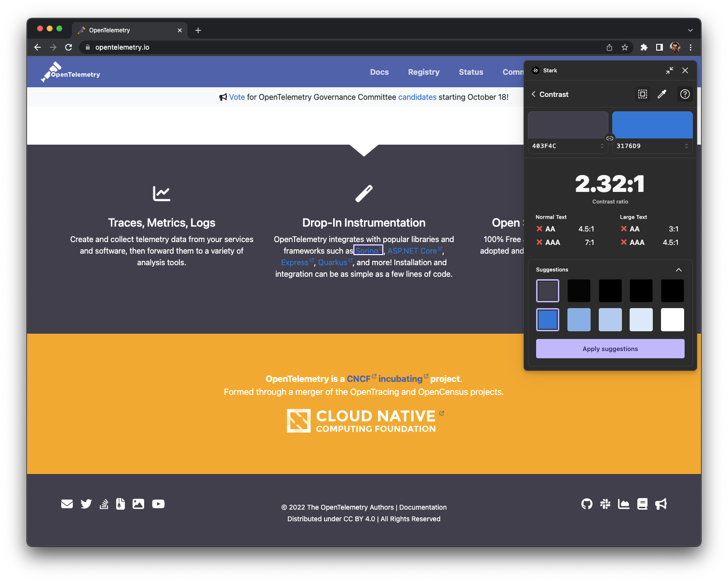Open the GitHub icon in footer
This screenshot has height=582, width=728.
pos(587,504)
